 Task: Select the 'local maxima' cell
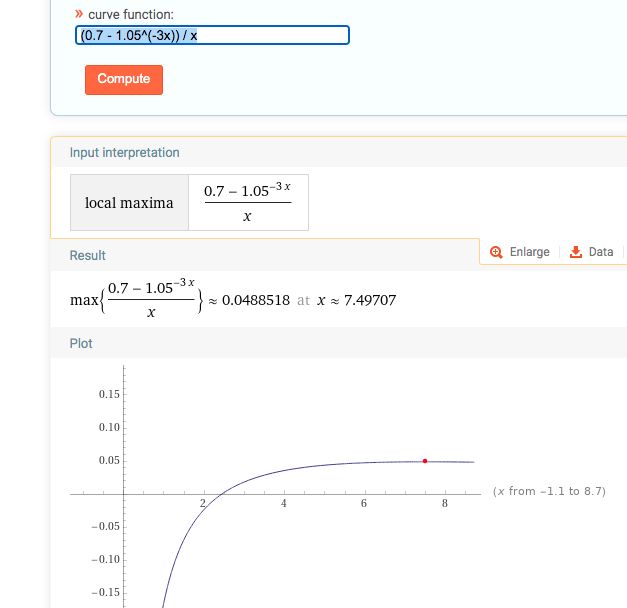coord(129,203)
